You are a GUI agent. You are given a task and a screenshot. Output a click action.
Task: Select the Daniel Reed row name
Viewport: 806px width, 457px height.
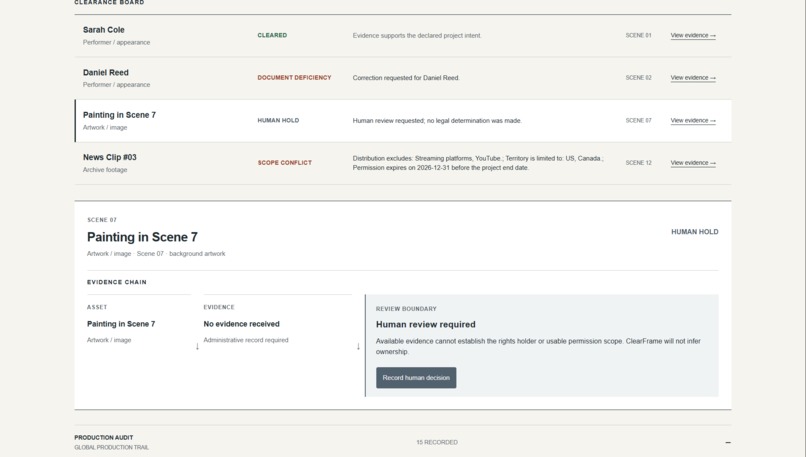click(105, 72)
